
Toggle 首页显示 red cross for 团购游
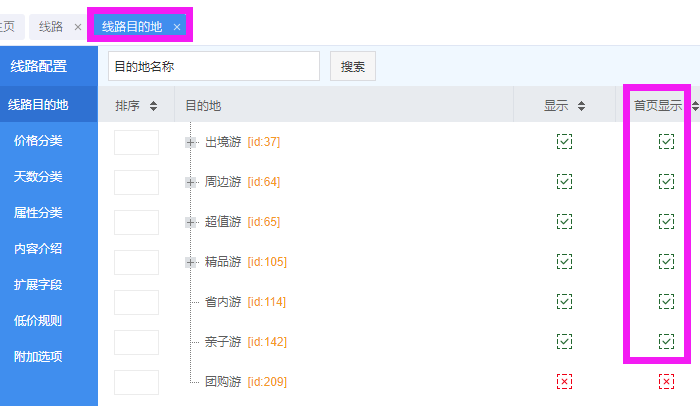[x=666, y=381]
